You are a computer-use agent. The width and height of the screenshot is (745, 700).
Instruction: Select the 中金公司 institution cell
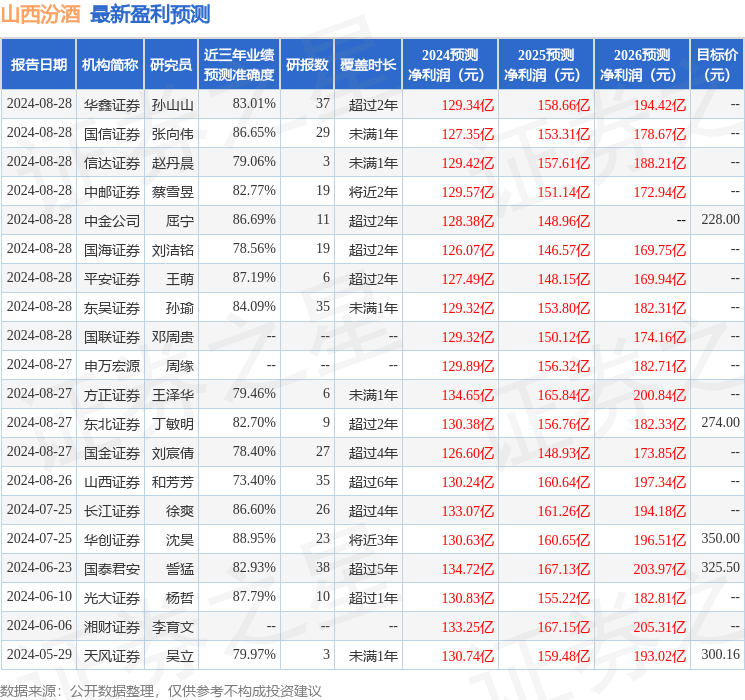point(112,221)
